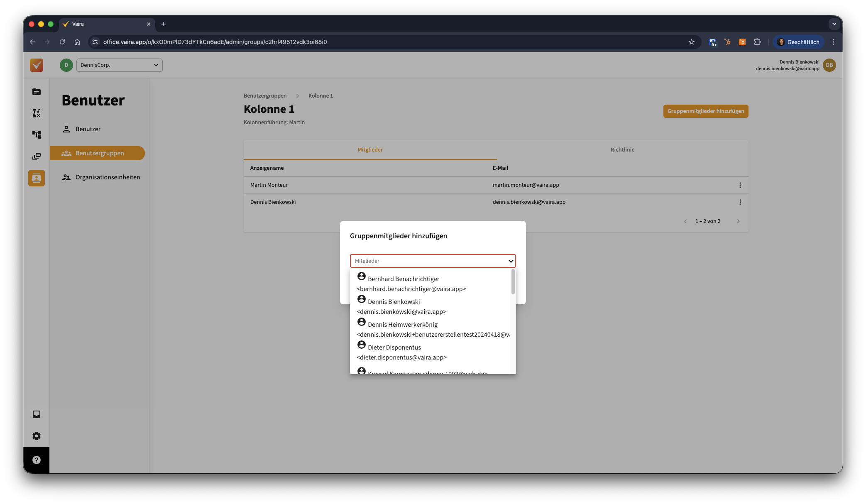Open the hierarchy tree sidebar icon
Image resolution: width=866 pixels, height=504 pixels.
(x=37, y=135)
